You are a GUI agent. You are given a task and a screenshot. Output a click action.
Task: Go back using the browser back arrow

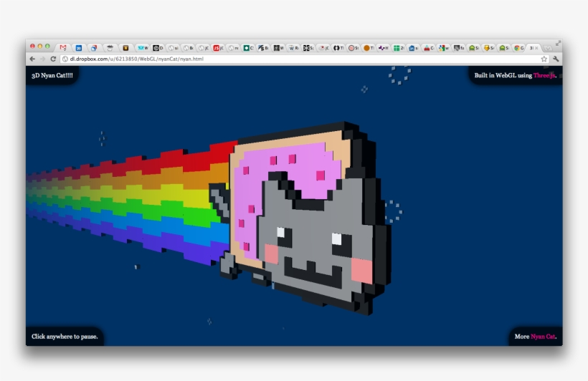[32, 59]
